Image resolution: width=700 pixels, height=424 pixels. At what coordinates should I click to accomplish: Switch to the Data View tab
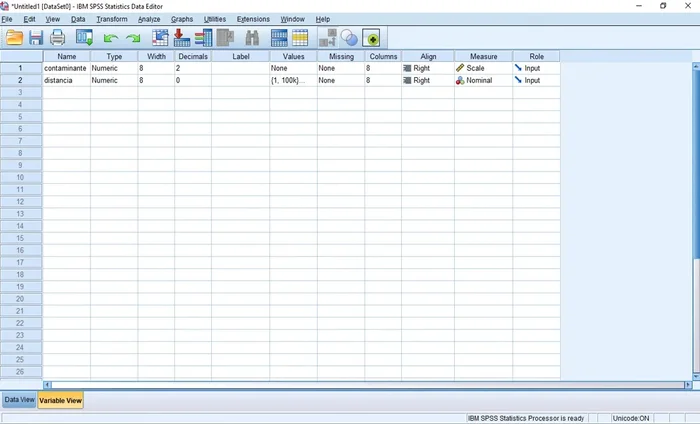click(19, 399)
